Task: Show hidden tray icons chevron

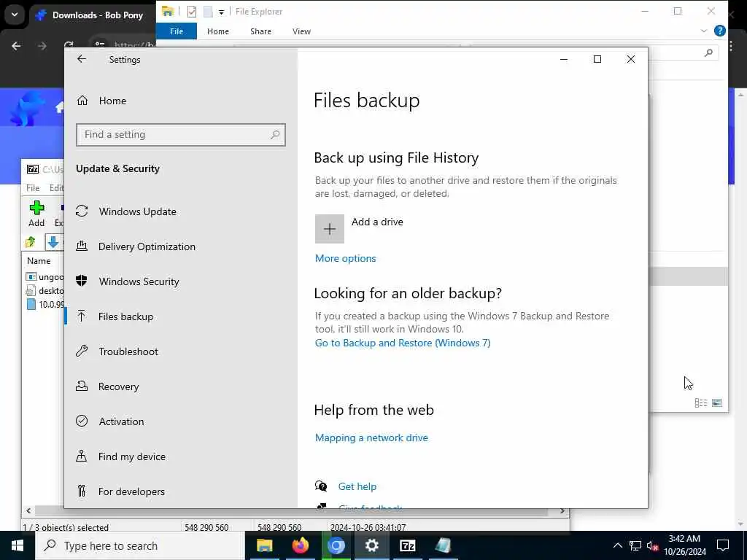Action: [x=617, y=545]
